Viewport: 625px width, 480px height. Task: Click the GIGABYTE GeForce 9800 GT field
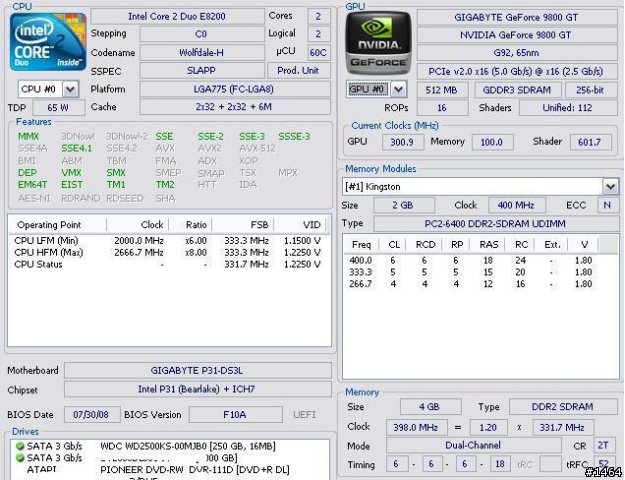pos(516,18)
